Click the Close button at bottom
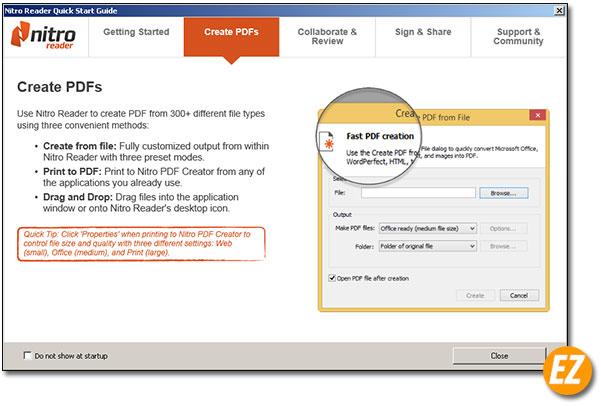This screenshot has width=601, height=406. pyautogui.click(x=499, y=356)
